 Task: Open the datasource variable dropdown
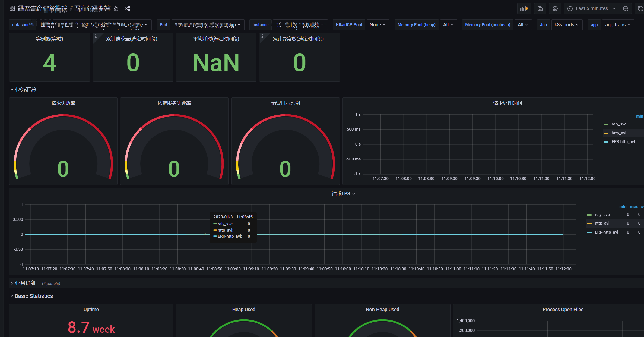click(94, 25)
